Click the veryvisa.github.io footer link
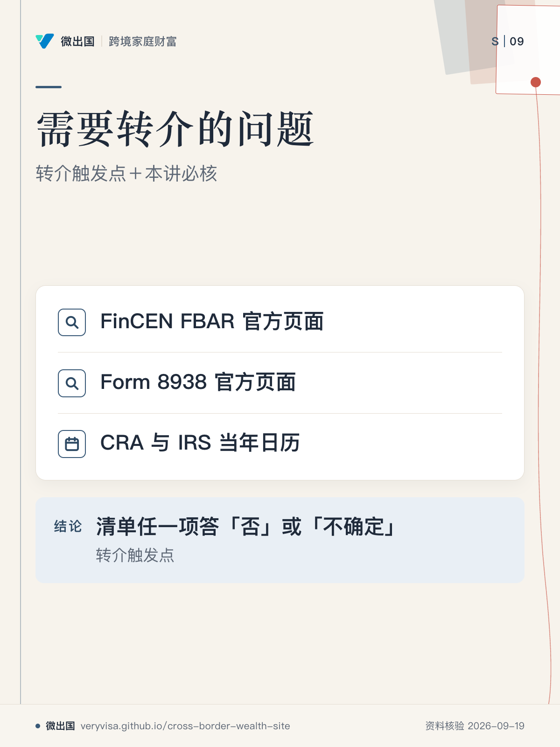560x747 pixels. 185,726
